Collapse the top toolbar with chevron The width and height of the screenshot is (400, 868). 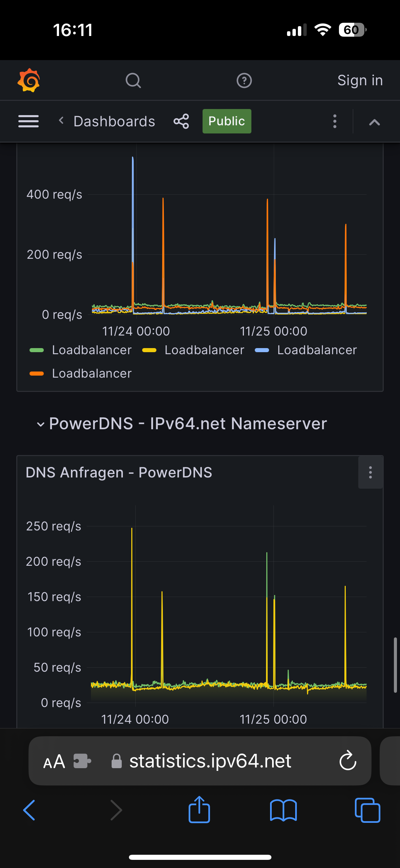pos(374,122)
